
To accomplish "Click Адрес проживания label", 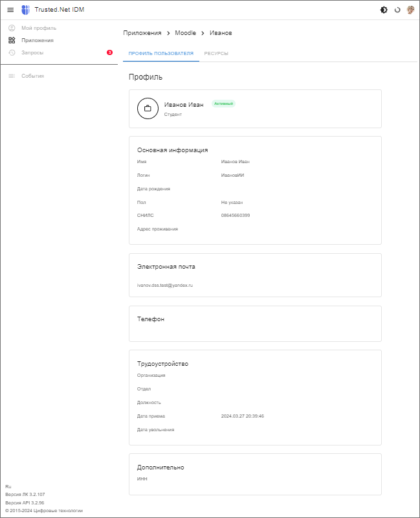I will pyautogui.click(x=157, y=229).
